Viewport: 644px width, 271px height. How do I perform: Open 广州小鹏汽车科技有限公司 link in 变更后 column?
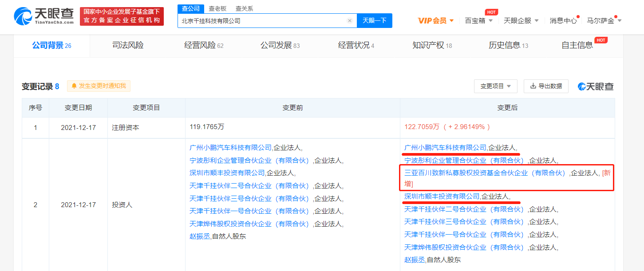[445, 147]
